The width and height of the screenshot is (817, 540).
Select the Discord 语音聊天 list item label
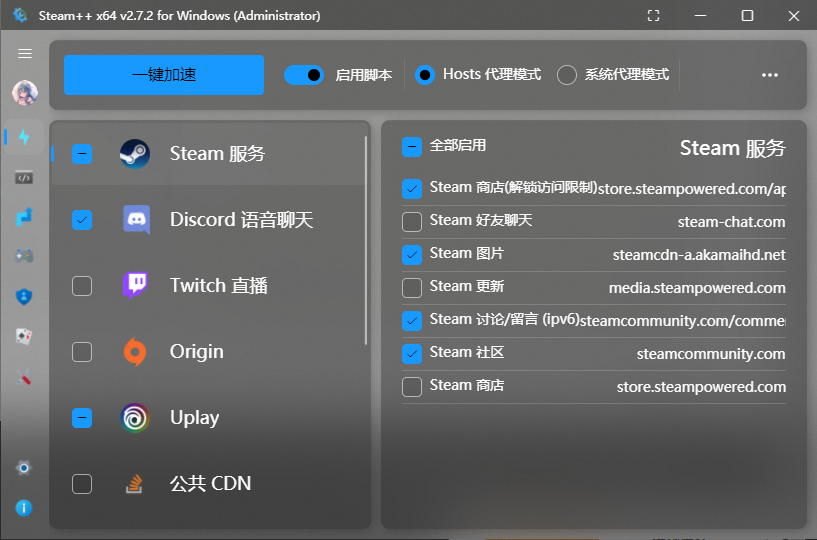point(241,219)
